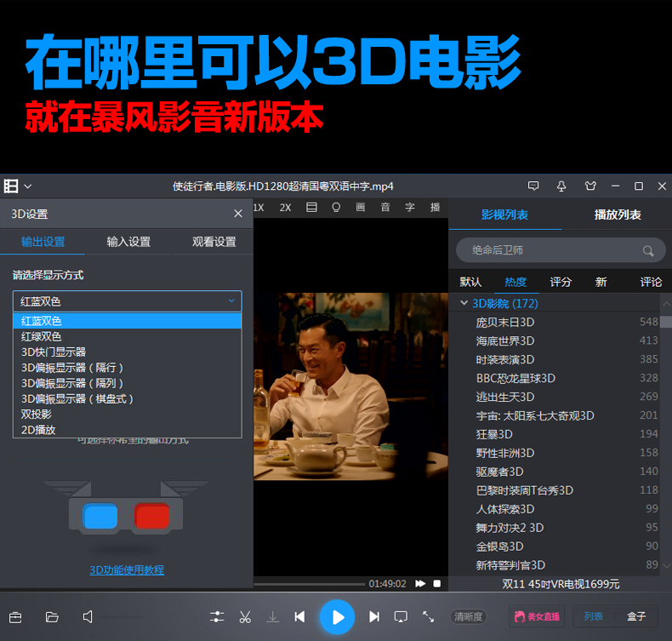The image size is (672, 641).
Task: Open the skin (shirt) icon in title bar
Action: point(590,186)
